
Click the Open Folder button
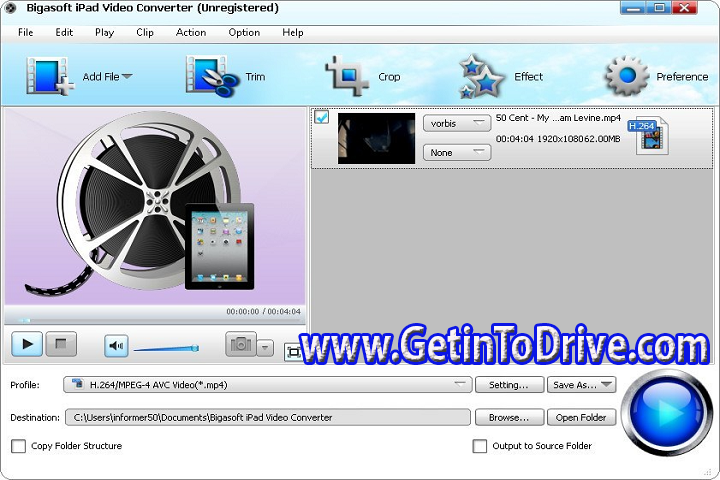click(x=581, y=418)
